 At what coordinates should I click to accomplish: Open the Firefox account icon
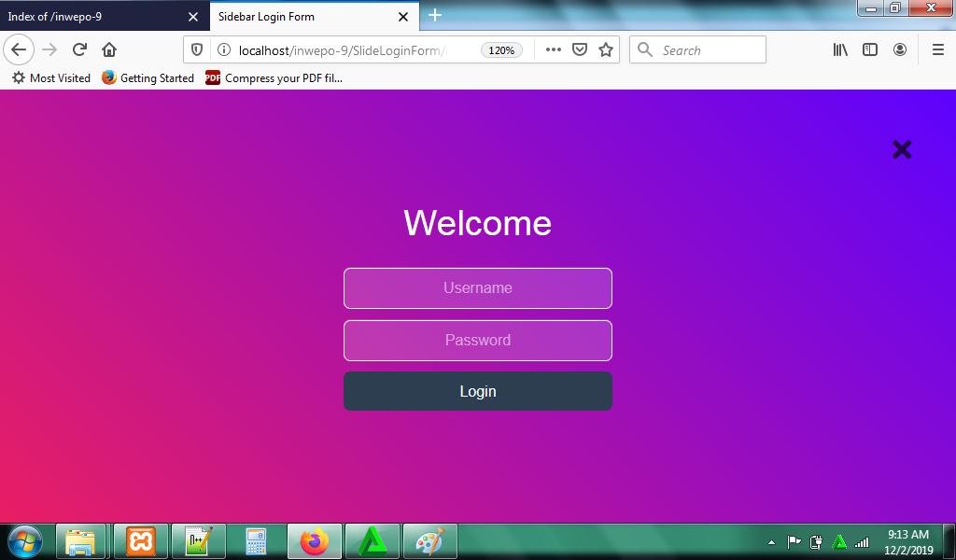coord(900,50)
